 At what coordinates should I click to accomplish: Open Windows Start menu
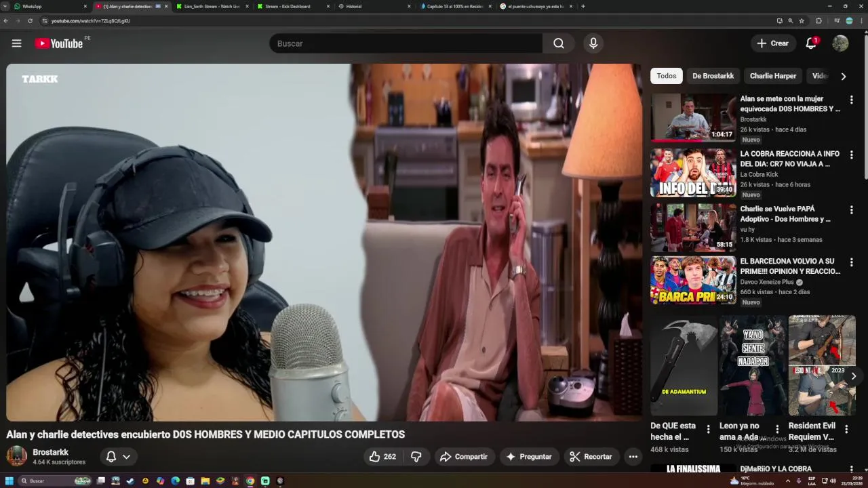9,481
